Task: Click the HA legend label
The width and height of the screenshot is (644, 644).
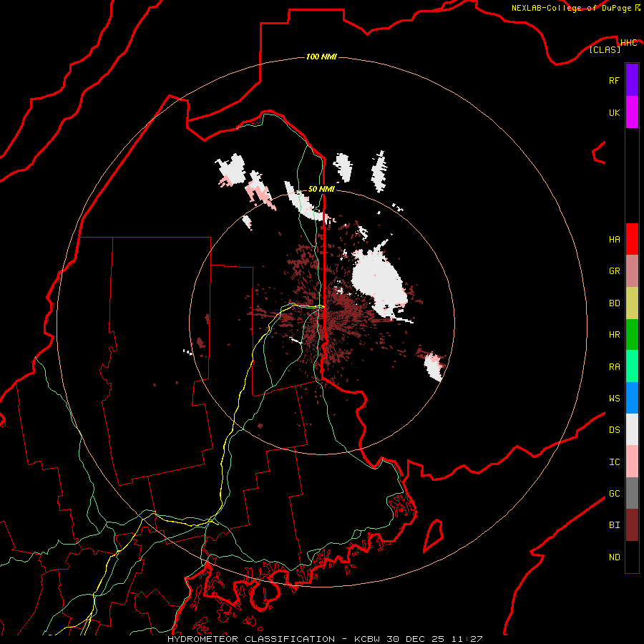Action: [614, 240]
